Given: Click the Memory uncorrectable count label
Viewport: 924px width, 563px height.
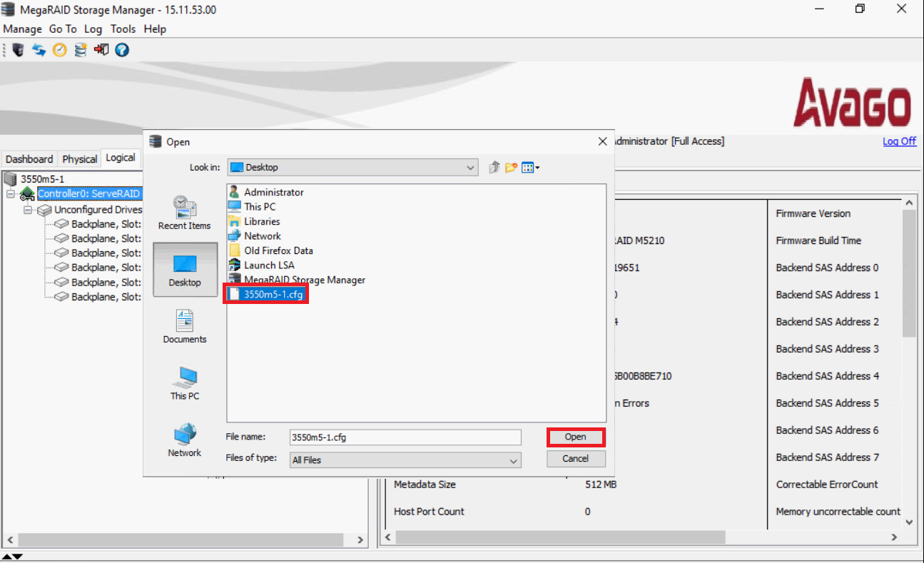Looking at the screenshot, I should pos(838,512).
